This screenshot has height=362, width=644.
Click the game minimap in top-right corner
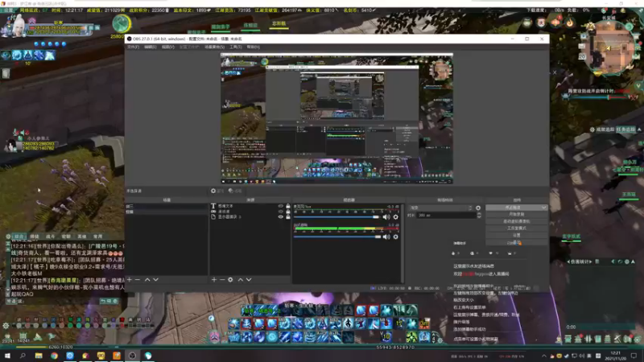click(610, 47)
